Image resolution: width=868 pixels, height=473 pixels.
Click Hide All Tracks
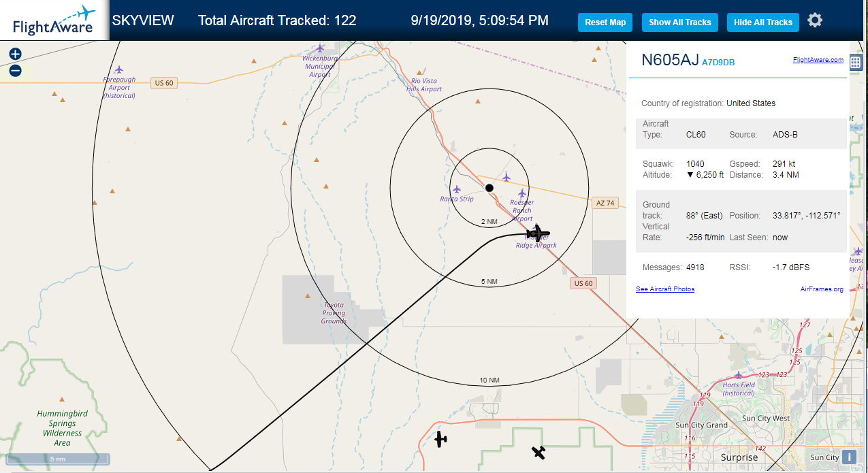click(x=763, y=22)
